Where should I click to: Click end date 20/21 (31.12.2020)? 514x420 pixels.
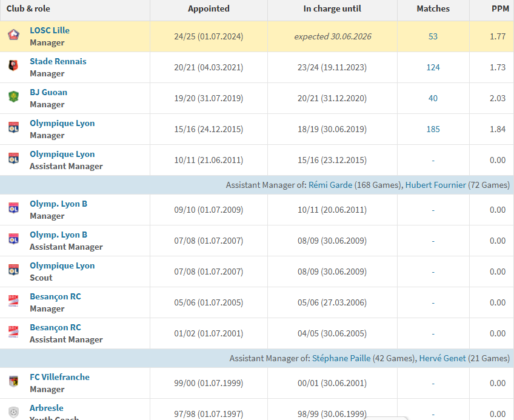[332, 98]
